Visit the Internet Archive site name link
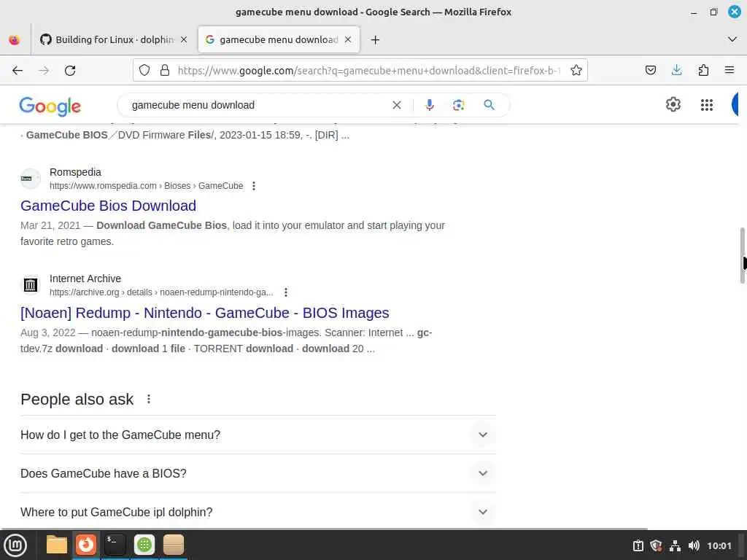 point(85,279)
